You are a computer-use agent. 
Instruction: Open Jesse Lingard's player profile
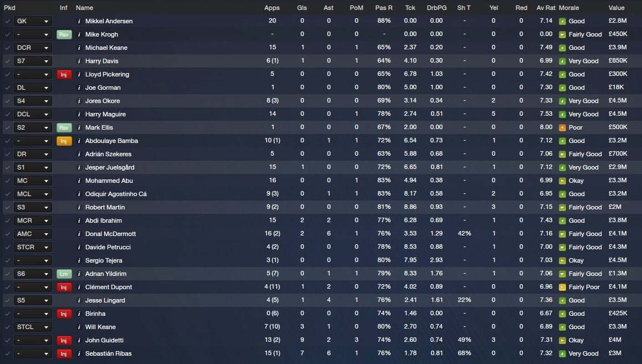105,300
